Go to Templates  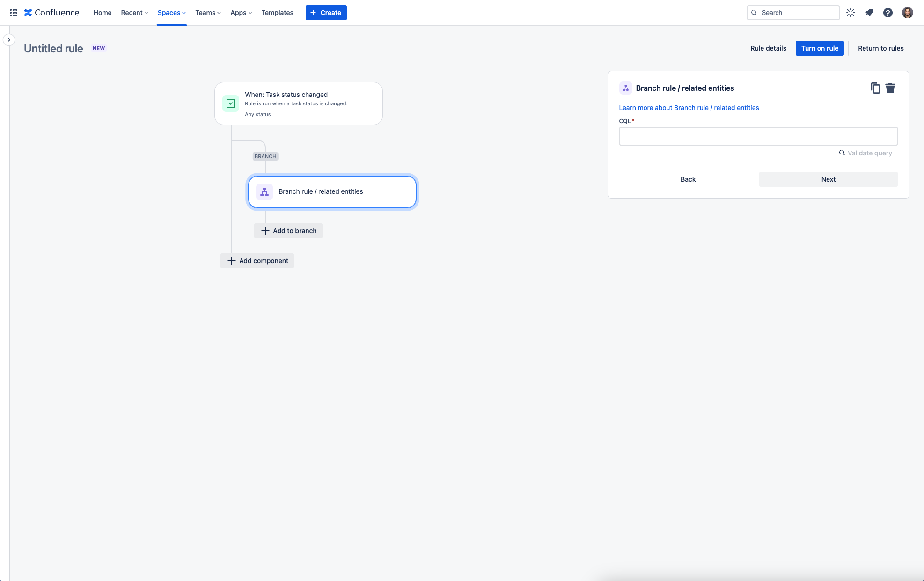tap(278, 13)
